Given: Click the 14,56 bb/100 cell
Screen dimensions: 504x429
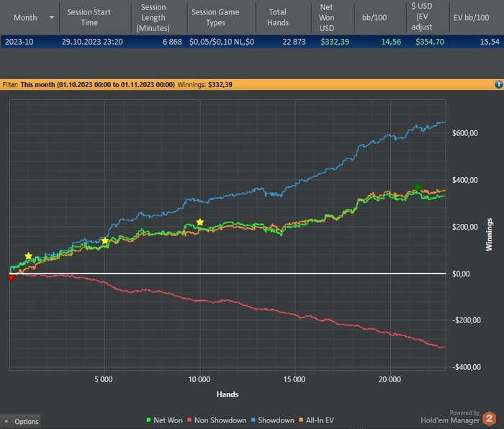Looking at the screenshot, I should coord(391,42).
